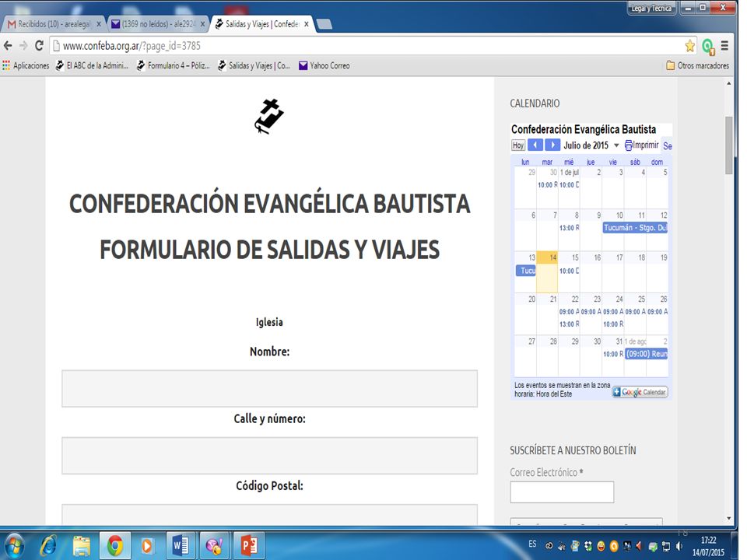Click the Bible-and-cross logo above the form title
Screen dimensions: 747x560
(x=269, y=116)
